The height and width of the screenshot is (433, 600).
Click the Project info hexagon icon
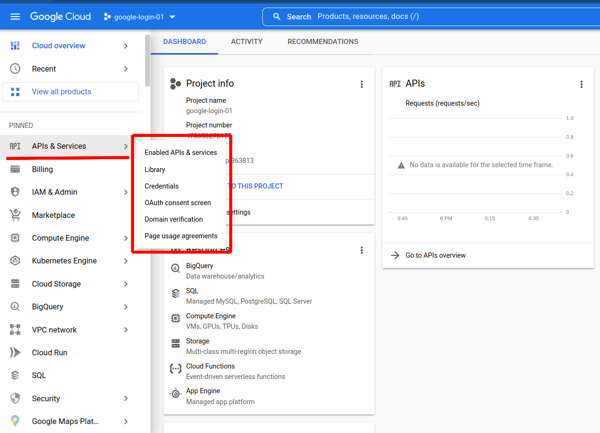175,84
